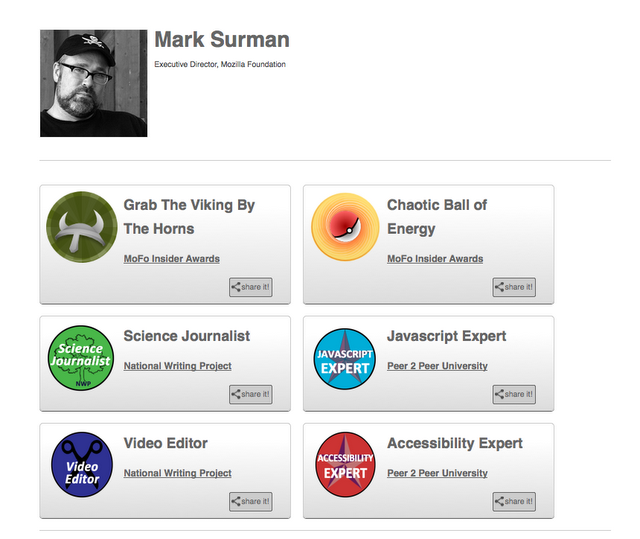This screenshot has height=539, width=640.
Task: Open the Video Editor scissors badge icon
Action: (x=82, y=464)
